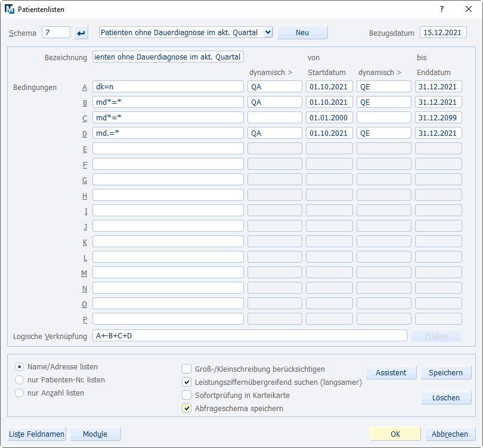The height and width of the screenshot is (448, 483).
Task: Toggle 'Leistungsziffernübergreifend suchen' checkbox
Action: tap(187, 382)
